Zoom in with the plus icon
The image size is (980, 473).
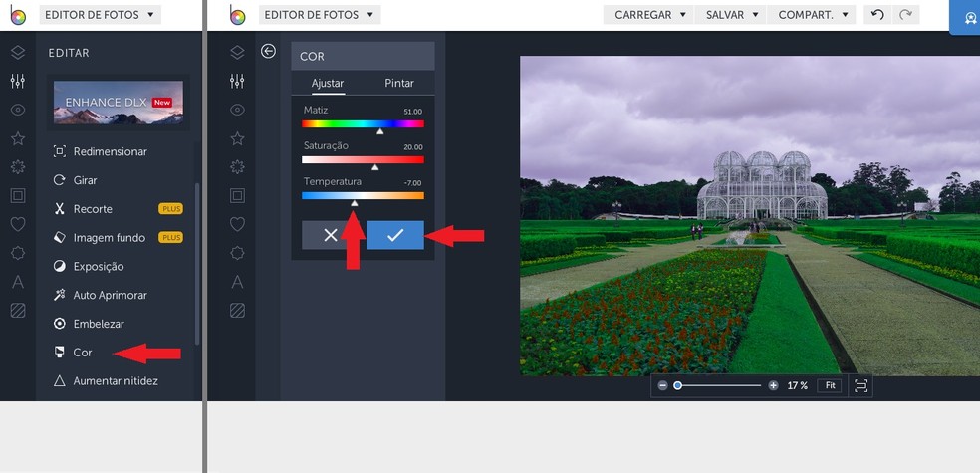point(773,386)
